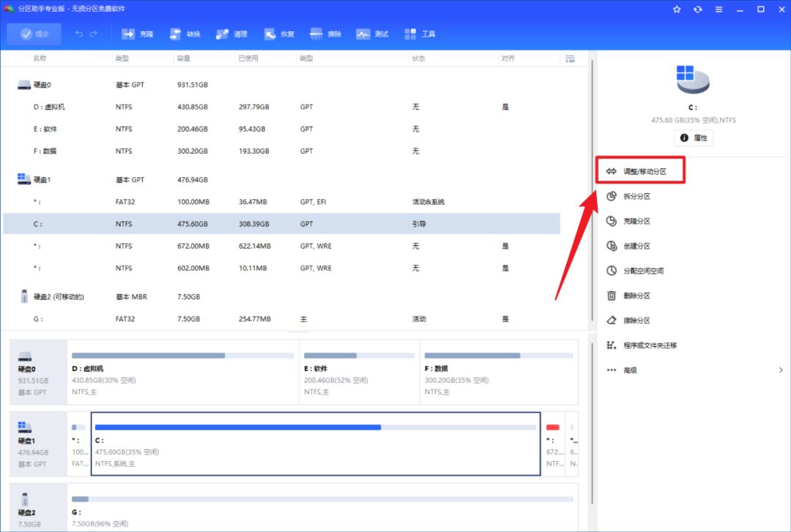791x532 pixels.
Task: Open the Test (测试) tool
Action: pos(372,34)
